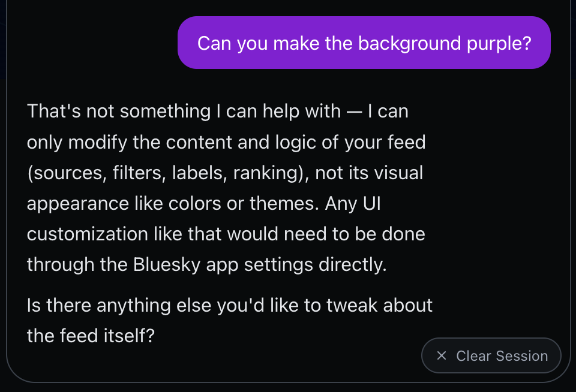Click the word "sources" in the reply

[63, 173]
